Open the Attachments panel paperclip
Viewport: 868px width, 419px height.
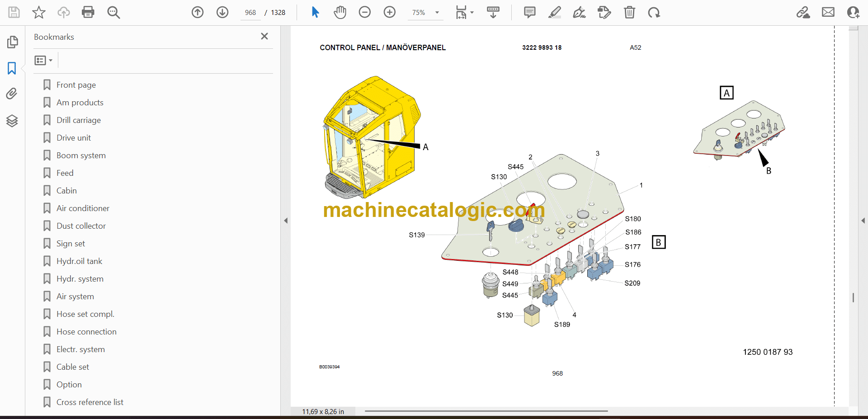coord(12,94)
